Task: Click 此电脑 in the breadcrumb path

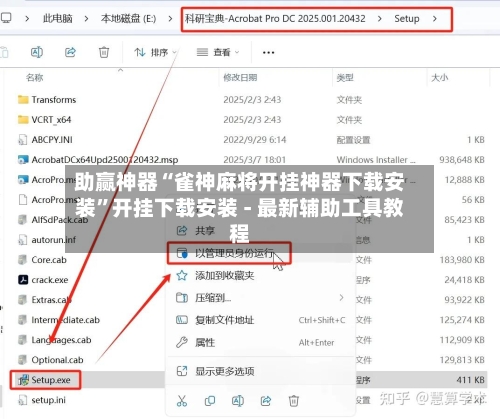Action: point(58,18)
